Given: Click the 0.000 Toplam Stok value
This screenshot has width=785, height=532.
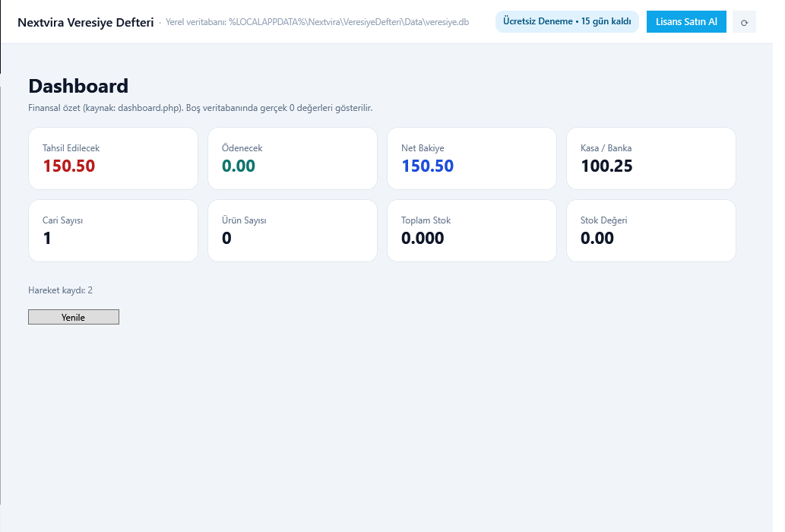Looking at the screenshot, I should 423,238.
